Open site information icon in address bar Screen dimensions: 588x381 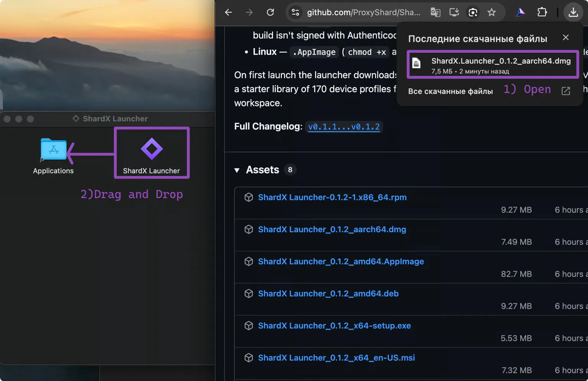coord(296,12)
